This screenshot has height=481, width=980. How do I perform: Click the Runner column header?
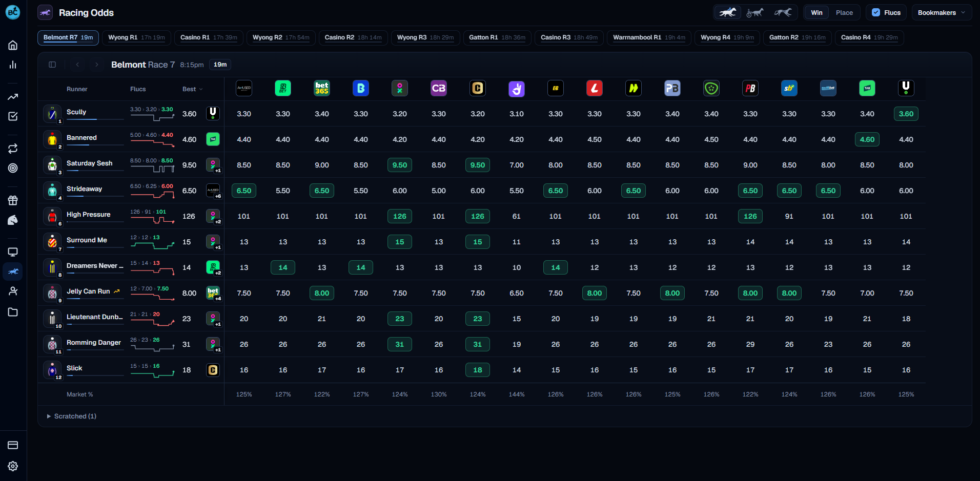(x=77, y=89)
